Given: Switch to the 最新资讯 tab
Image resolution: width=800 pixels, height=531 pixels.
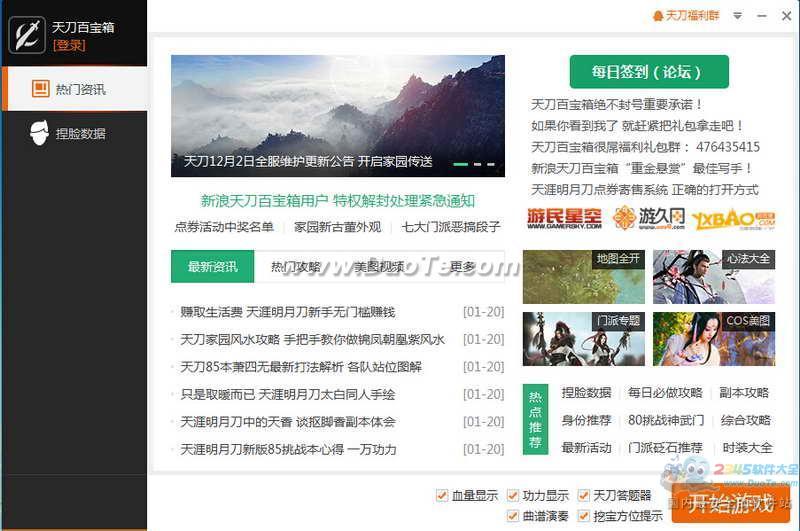Looking at the screenshot, I should 212,266.
